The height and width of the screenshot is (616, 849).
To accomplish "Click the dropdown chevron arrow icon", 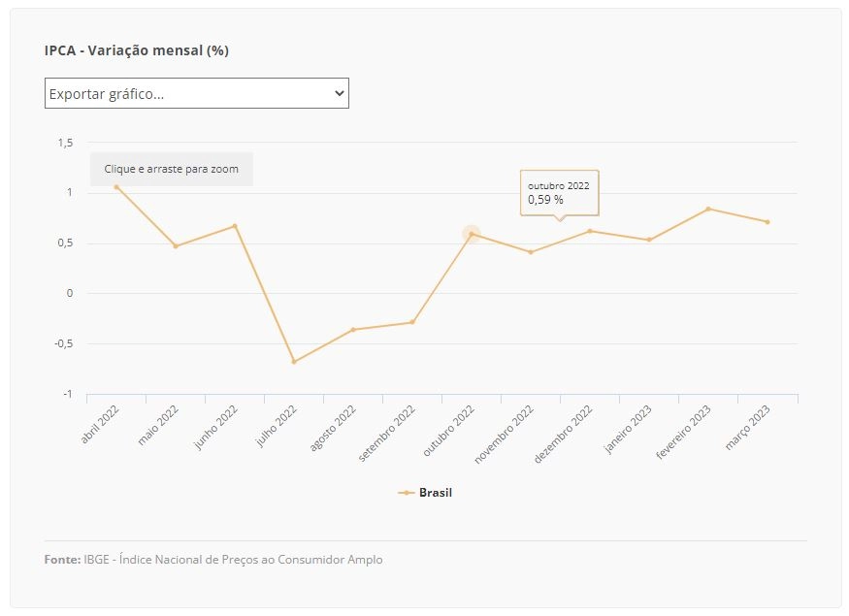I will point(340,93).
